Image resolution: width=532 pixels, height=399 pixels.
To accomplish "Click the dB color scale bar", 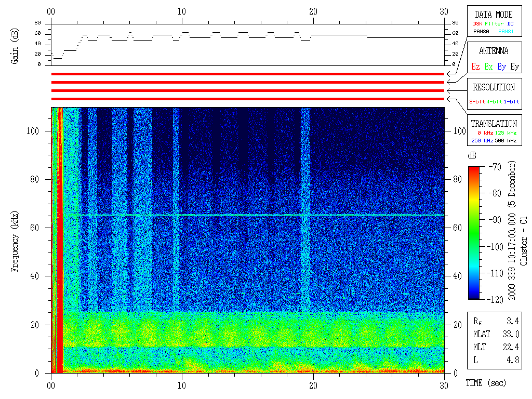I will [474, 233].
